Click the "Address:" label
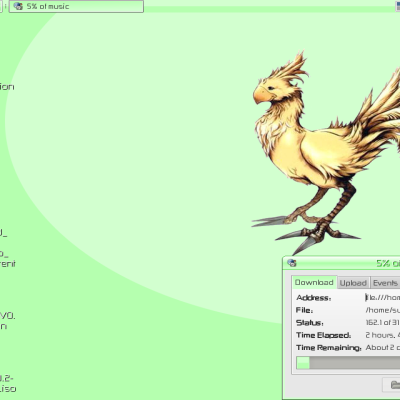Viewport: 400px width, 400px height. click(x=313, y=298)
